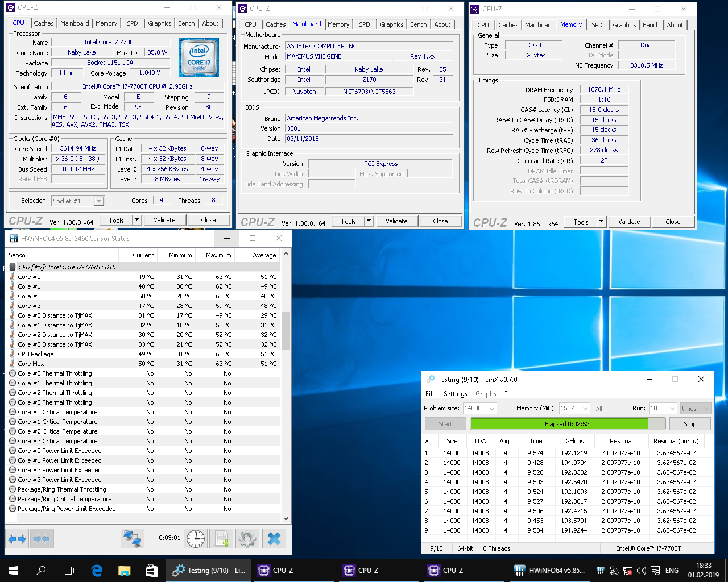Click the 3614.94 MHz Core Speed value

pos(78,148)
